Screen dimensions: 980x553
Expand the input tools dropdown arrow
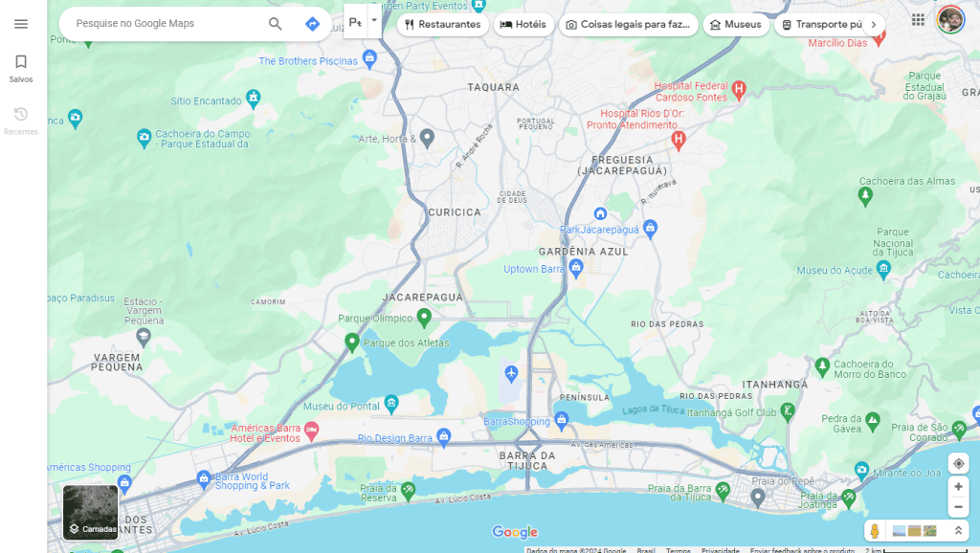pos(374,20)
